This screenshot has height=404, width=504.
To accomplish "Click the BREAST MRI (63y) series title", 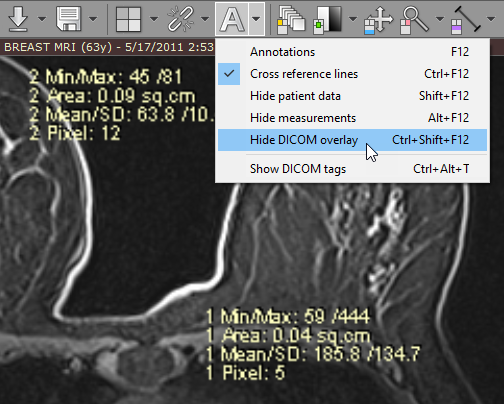I will 109,47.
